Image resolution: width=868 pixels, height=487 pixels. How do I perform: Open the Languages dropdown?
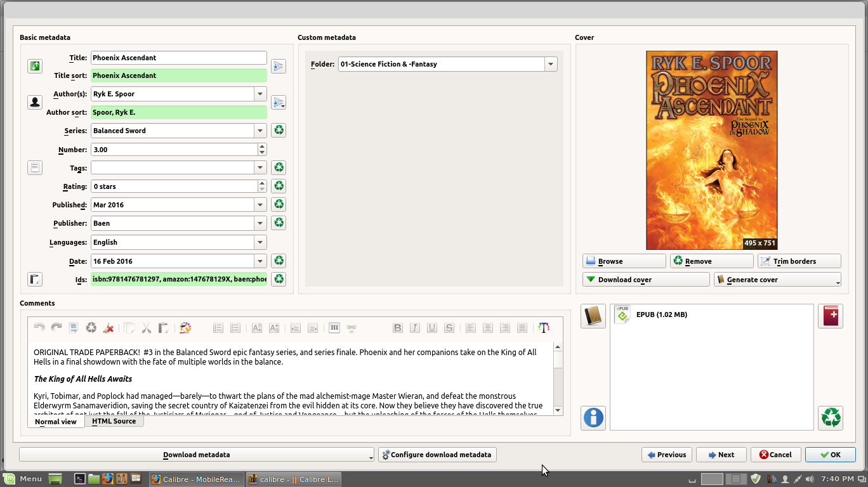pos(260,242)
